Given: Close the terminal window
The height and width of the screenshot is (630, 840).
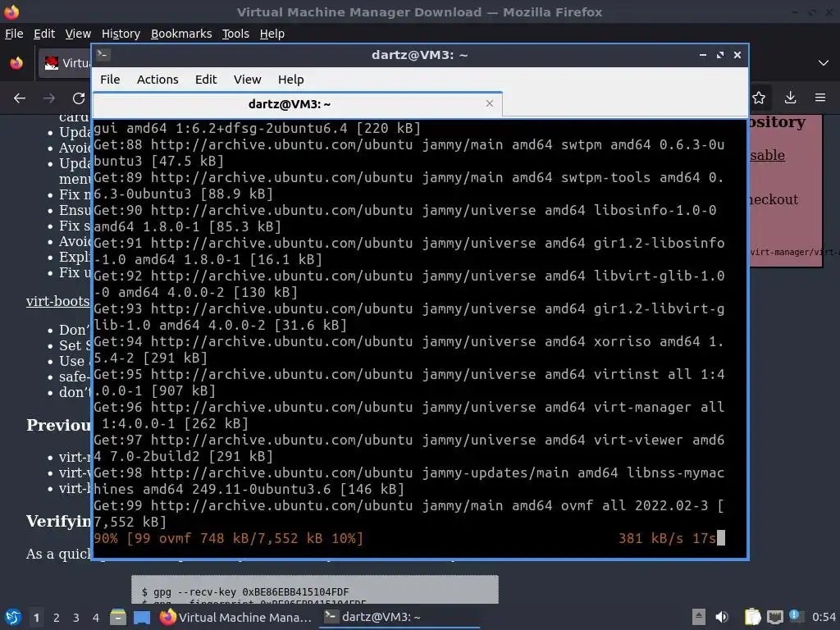Looking at the screenshot, I should click(737, 55).
